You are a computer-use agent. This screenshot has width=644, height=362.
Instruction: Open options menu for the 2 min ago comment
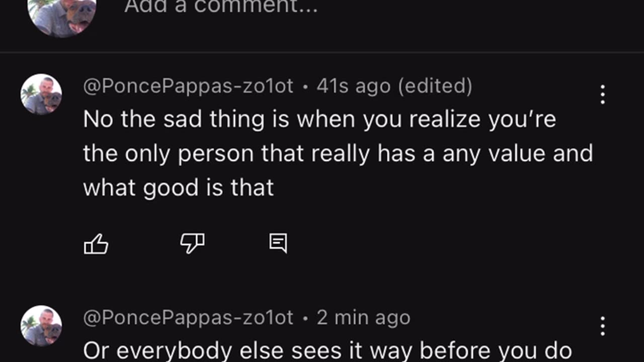[x=602, y=326]
